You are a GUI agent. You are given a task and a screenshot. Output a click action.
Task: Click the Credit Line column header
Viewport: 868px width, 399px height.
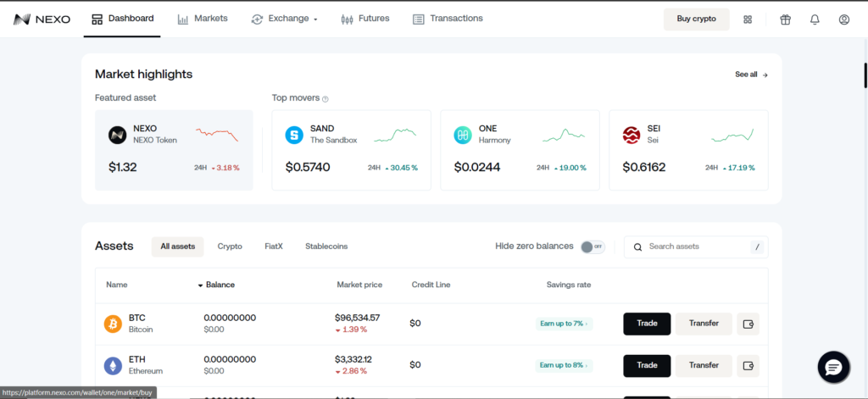tap(431, 285)
